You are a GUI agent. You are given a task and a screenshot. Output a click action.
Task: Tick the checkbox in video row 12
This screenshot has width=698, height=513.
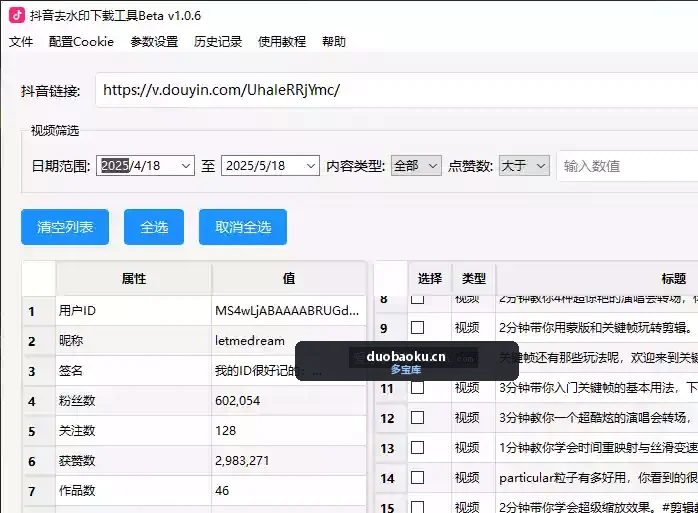point(418,418)
